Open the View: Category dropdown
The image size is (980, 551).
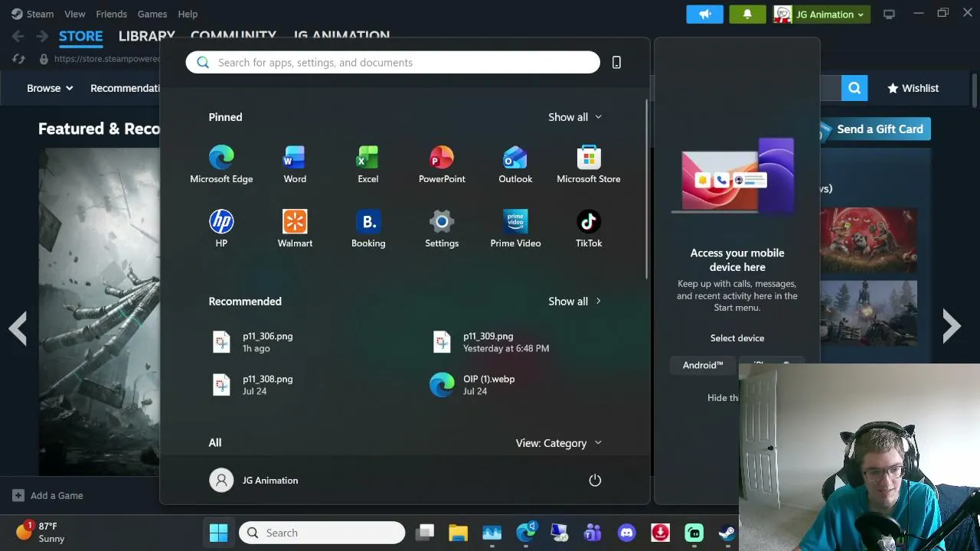click(559, 443)
